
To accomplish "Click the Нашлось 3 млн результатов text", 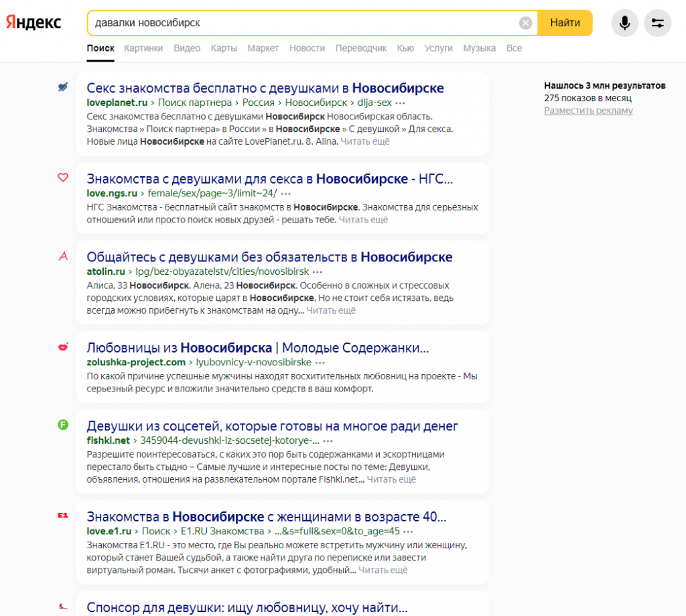I will (605, 86).
